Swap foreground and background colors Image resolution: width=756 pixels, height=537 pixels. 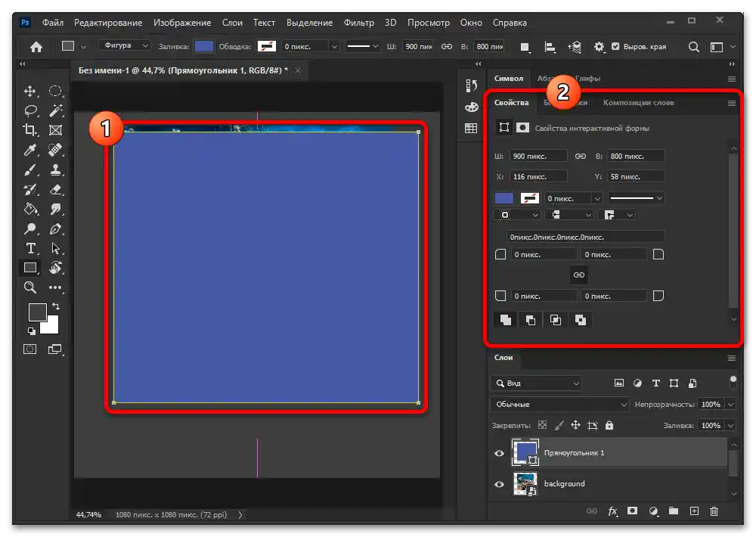[x=55, y=306]
